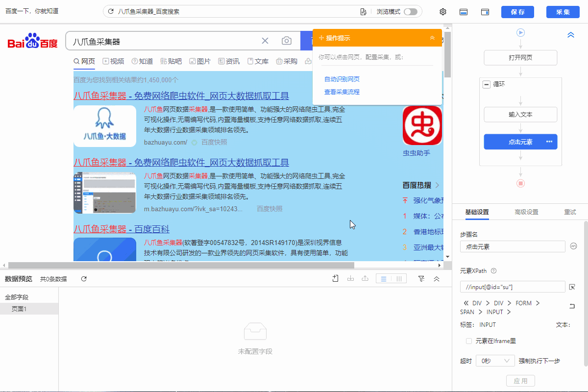Screen dimensions: 588x392
Task: Click the page edit icon in address bar
Action: coord(363,11)
